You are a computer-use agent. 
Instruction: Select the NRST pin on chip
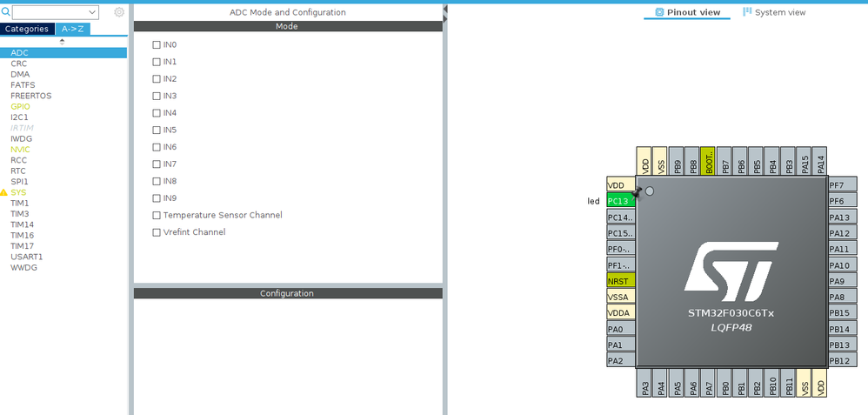pyautogui.click(x=620, y=281)
